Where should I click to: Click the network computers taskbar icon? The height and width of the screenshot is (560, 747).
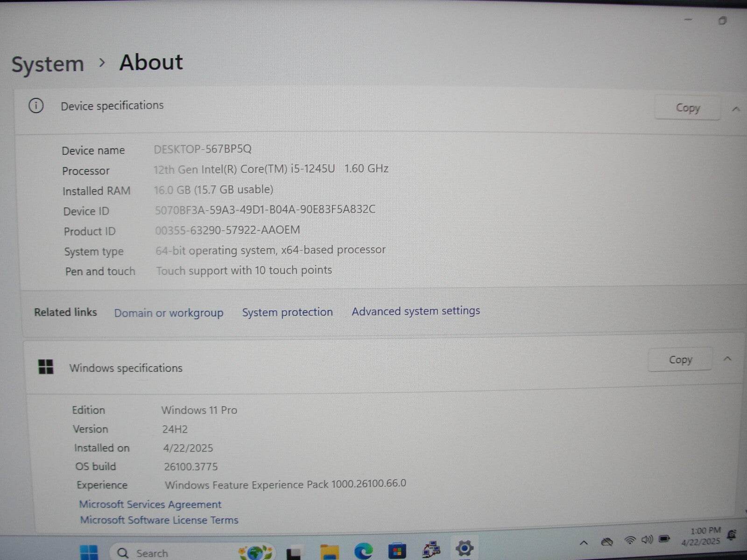point(431,550)
